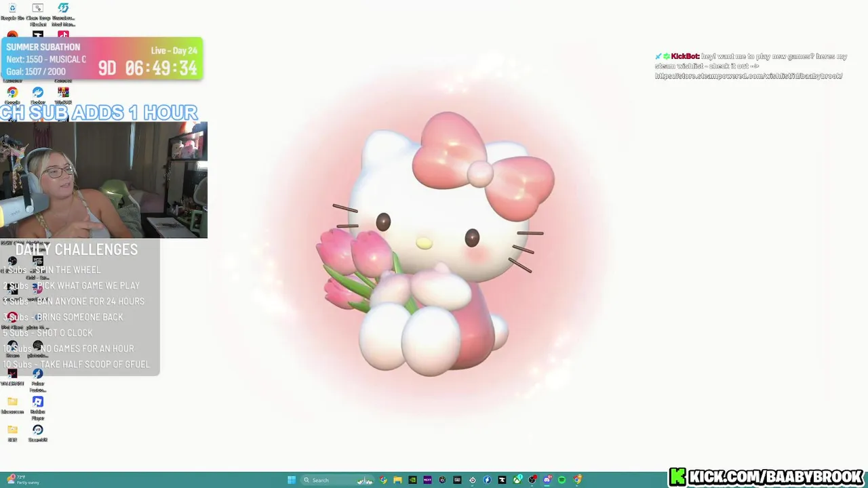Open Xbox app with notification badge

tap(517, 480)
